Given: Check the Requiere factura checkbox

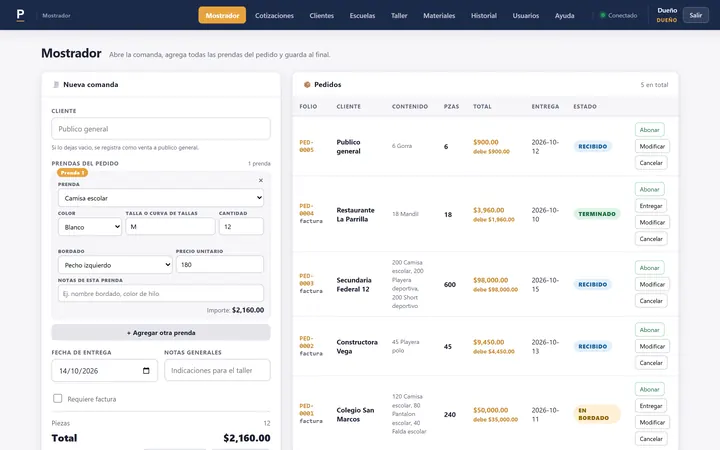Looking at the screenshot, I should [x=57, y=398].
